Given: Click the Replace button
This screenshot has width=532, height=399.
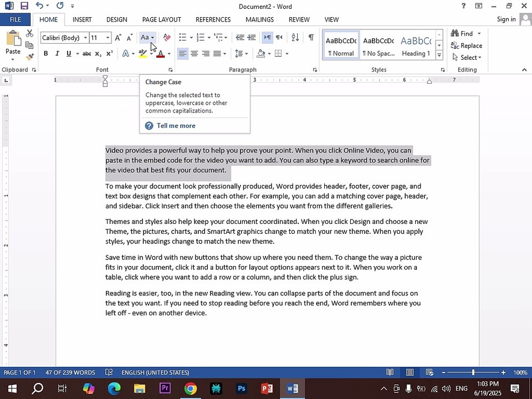Looking at the screenshot, I should click(466, 45).
